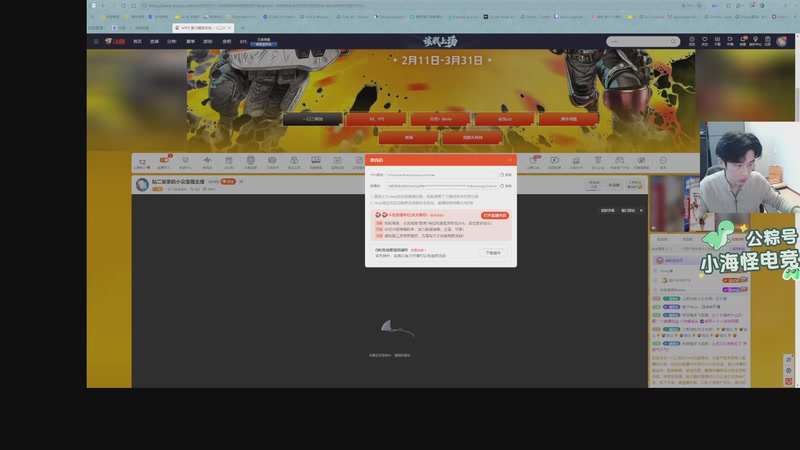Click the browser reload icon

click(123, 6)
